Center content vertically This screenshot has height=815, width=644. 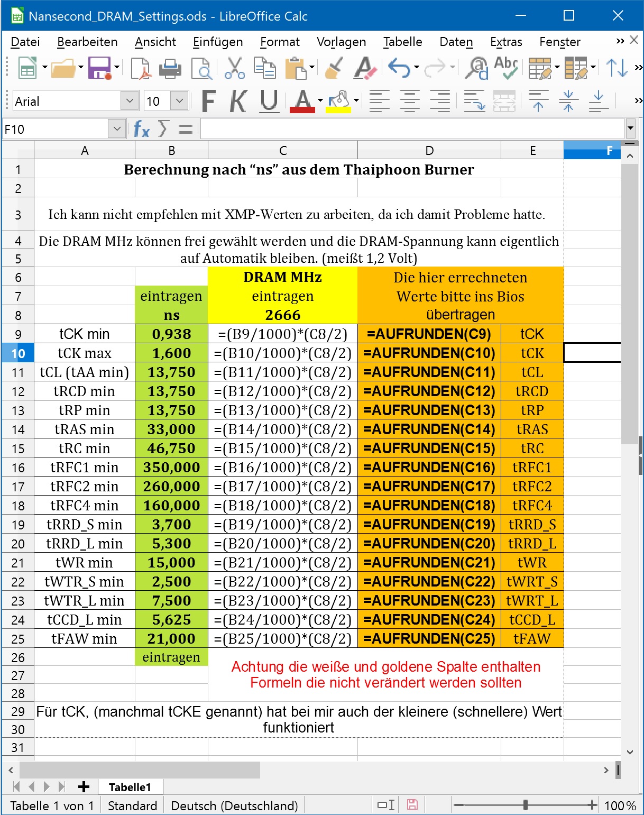(x=568, y=100)
